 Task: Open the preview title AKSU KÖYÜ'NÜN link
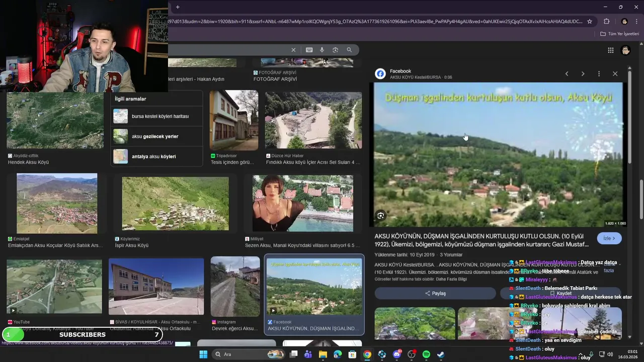coord(481,240)
